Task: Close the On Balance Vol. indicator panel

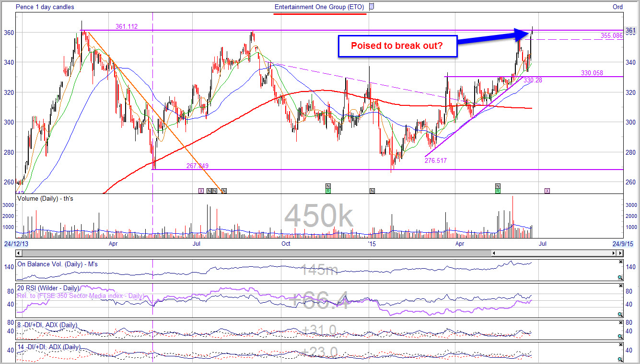Action: click(620, 262)
